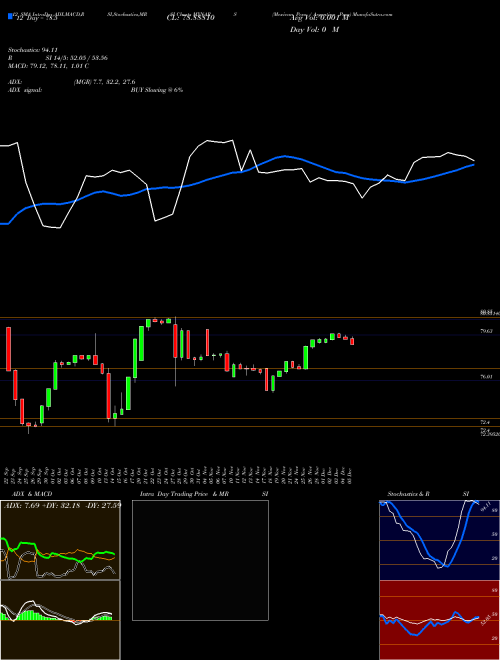Click the blue 12 Day legend square
This screenshot has height=660, width=500.
click(10, 16)
